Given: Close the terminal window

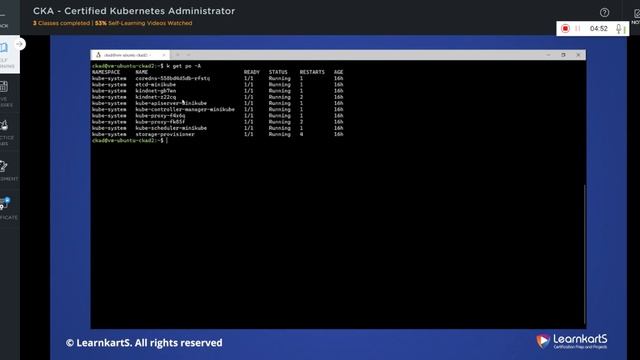Looking at the screenshot, I should point(578,55).
